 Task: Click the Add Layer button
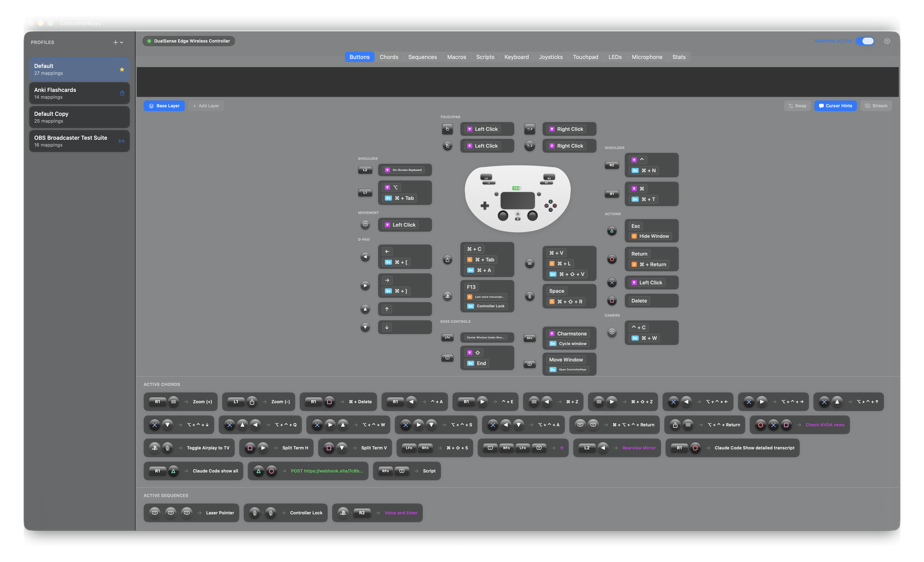[206, 106]
